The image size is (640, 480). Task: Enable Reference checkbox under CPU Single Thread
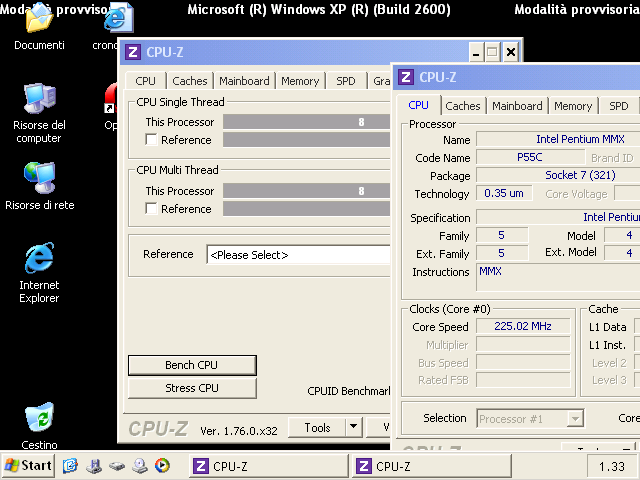(152, 140)
